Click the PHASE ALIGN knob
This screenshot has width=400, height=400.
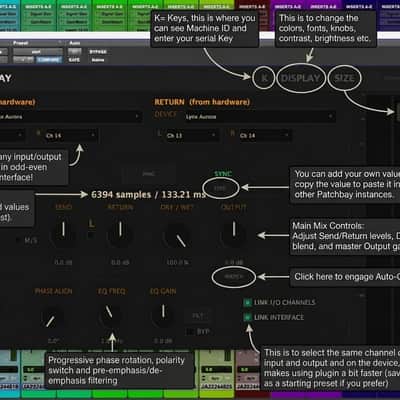52,318
